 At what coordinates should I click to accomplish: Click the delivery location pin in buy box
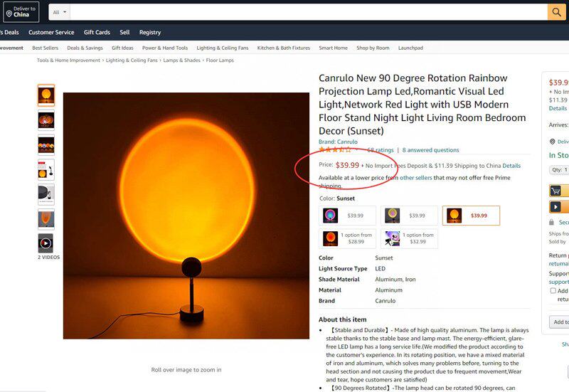(553, 142)
